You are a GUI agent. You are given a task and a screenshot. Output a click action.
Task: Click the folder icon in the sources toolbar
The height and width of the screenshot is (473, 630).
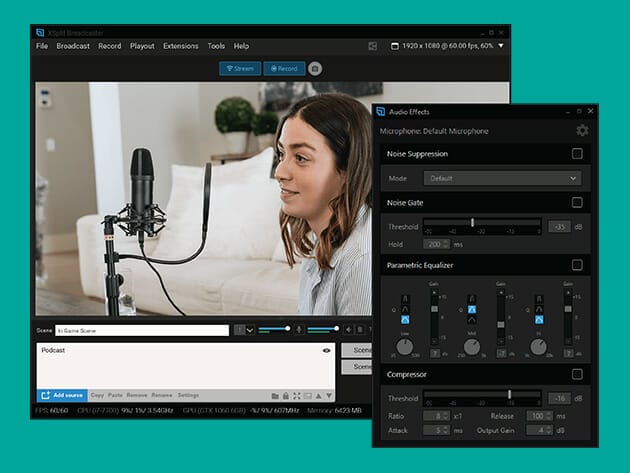[x=275, y=396]
